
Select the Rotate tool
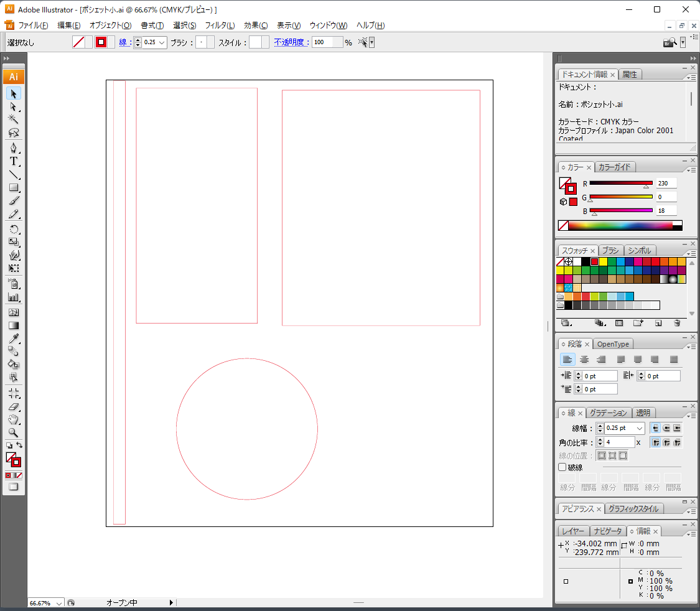14,229
